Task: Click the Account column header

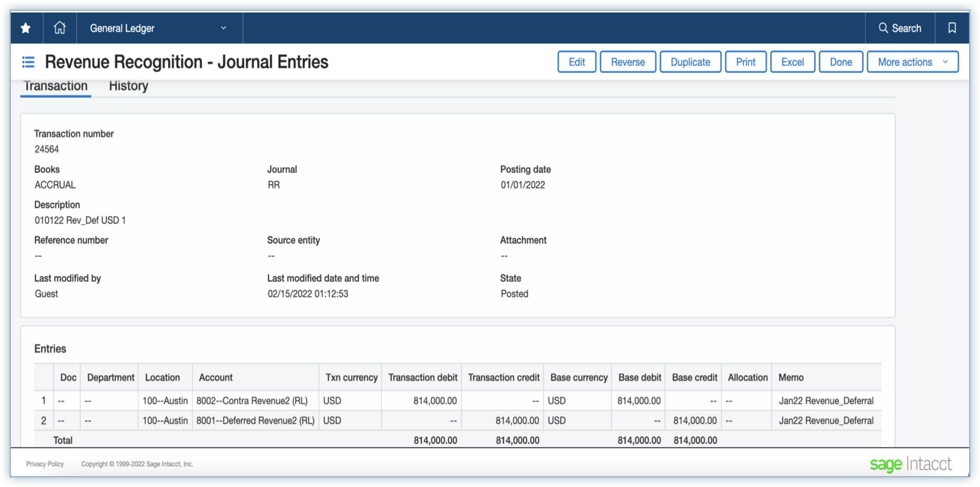Action: (215, 377)
